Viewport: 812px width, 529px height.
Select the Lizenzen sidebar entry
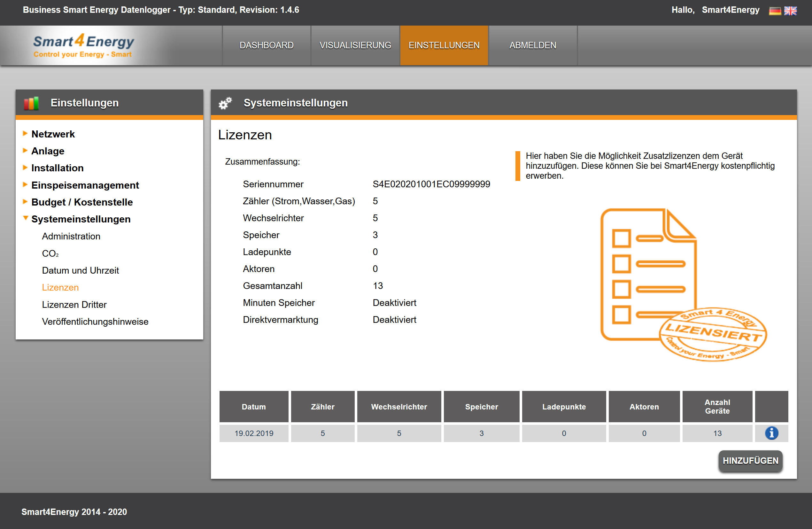pos(60,287)
